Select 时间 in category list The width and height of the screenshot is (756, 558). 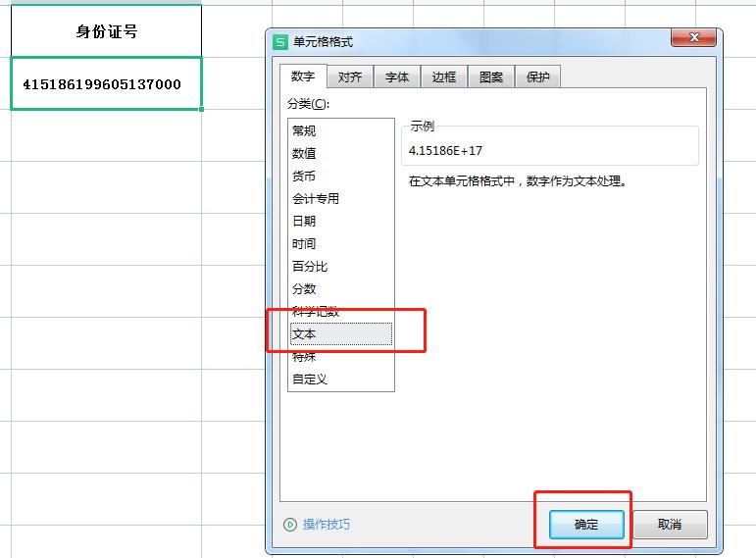pyautogui.click(x=341, y=243)
